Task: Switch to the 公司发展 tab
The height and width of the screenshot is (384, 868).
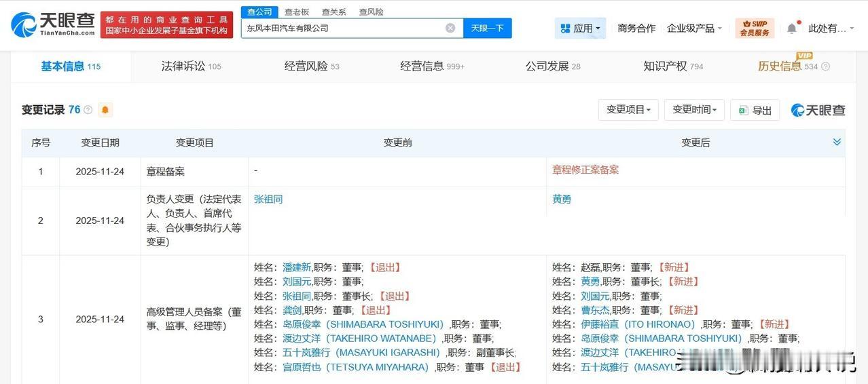Action: coord(553,66)
